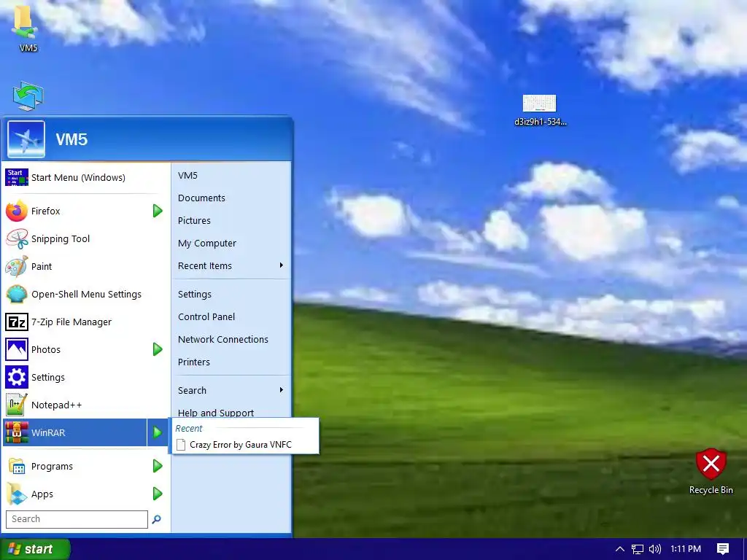Viewport: 747px width, 560px height.
Task: Show hidden tray icons chevron
Action: 619,549
